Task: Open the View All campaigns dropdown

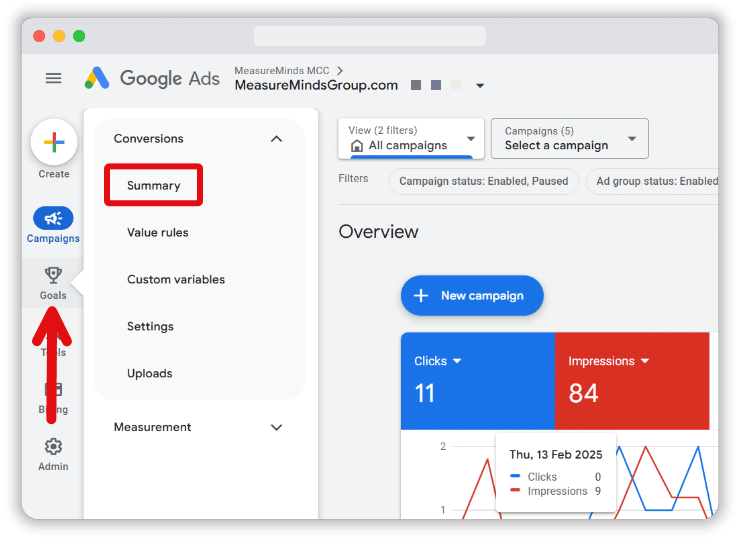Action: click(411, 138)
